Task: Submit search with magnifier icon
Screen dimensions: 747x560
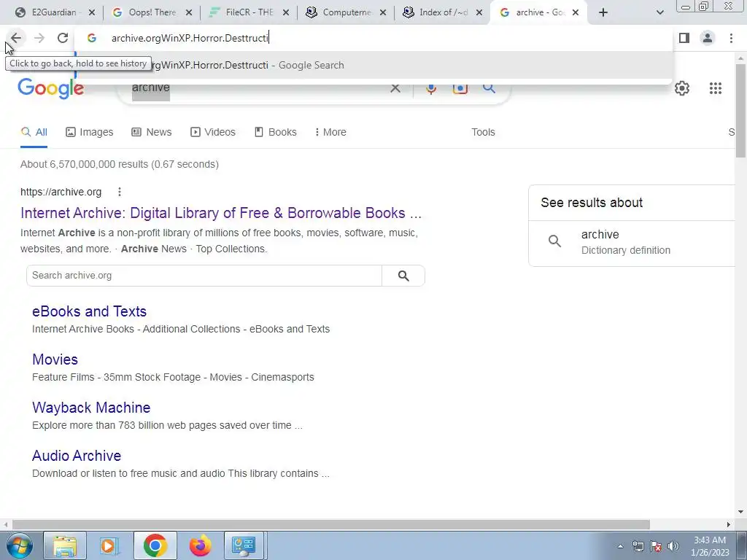Action: pyautogui.click(x=489, y=88)
